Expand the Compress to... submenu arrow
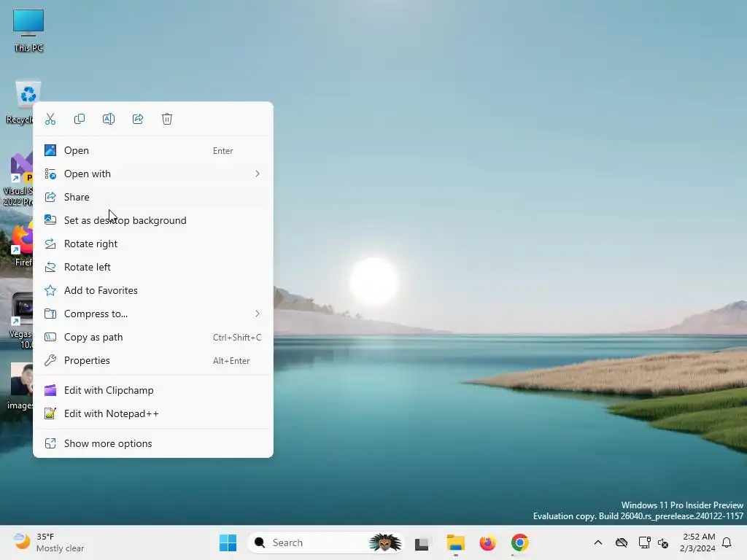This screenshot has height=560, width=747. pos(258,314)
